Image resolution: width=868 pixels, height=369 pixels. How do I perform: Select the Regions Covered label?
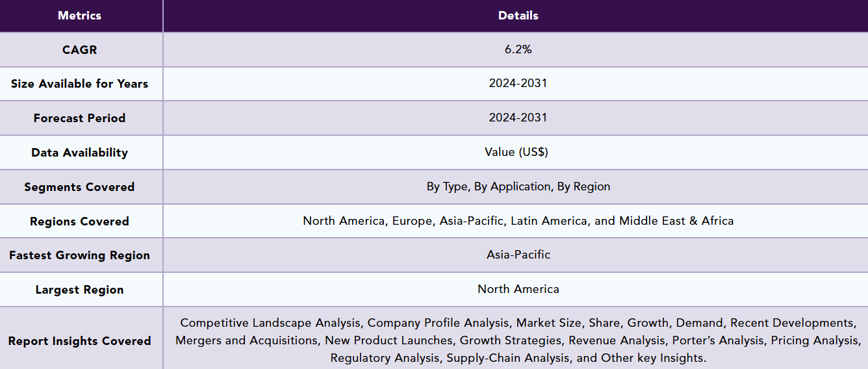coord(79,222)
